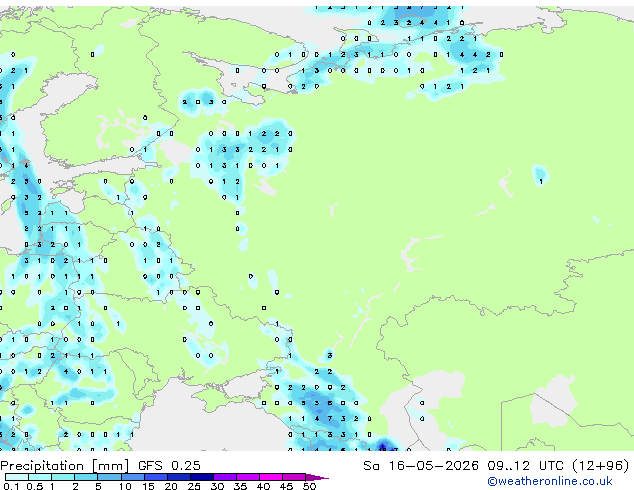
Task: Click the lone "1" value in the far-east patch
Action: [x=541, y=182]
